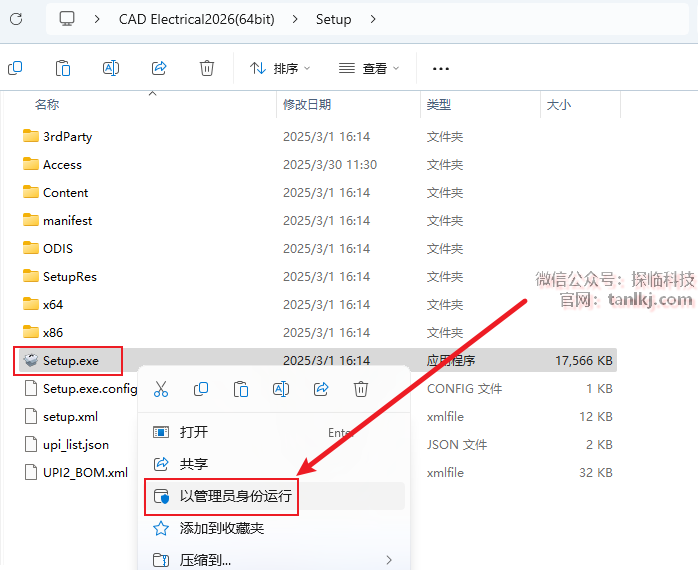
Task: Open the 压缩到... submenu
Action: pos(275,560)
